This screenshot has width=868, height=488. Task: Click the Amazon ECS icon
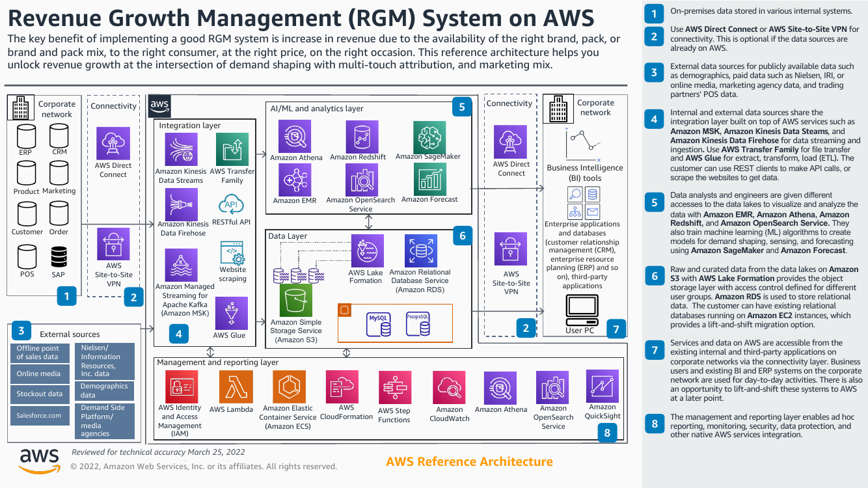pos(288,387)
